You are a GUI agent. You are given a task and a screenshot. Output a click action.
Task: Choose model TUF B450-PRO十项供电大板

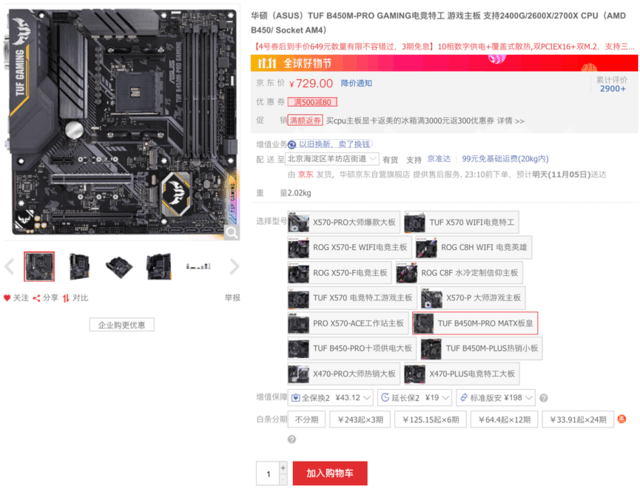point(352,349)
